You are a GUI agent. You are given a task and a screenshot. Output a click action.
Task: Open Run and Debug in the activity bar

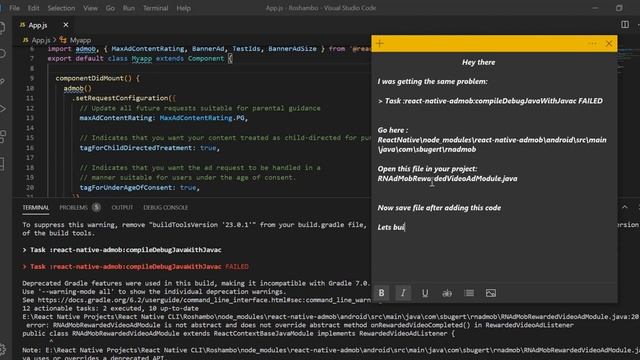(2, 109)
